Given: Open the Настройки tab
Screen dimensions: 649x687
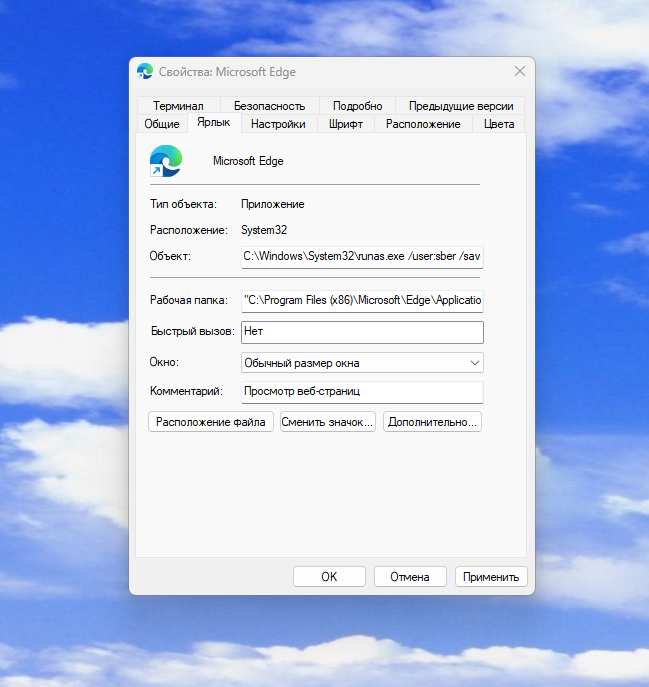Looking at the screenshot, I should coord(278,124).
